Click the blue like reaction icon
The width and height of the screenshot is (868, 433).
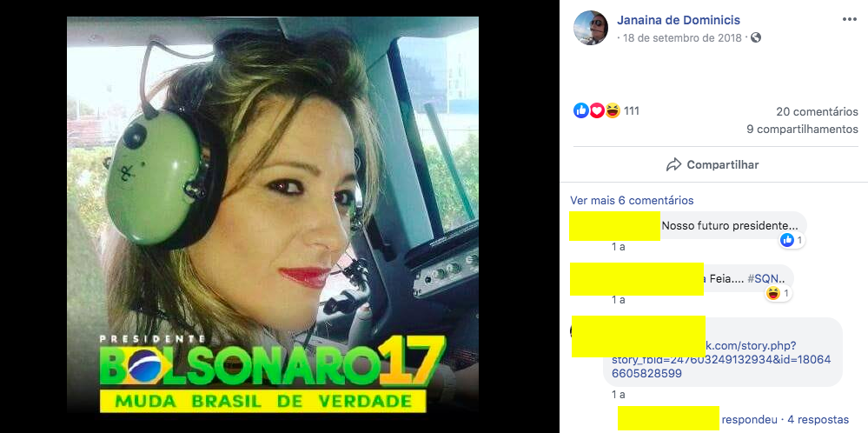580,110
